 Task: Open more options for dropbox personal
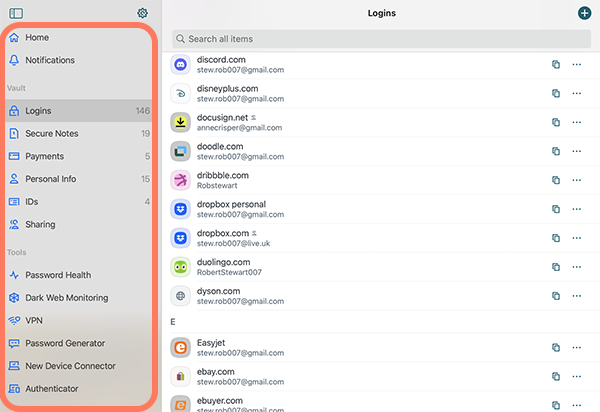[577, 209]
